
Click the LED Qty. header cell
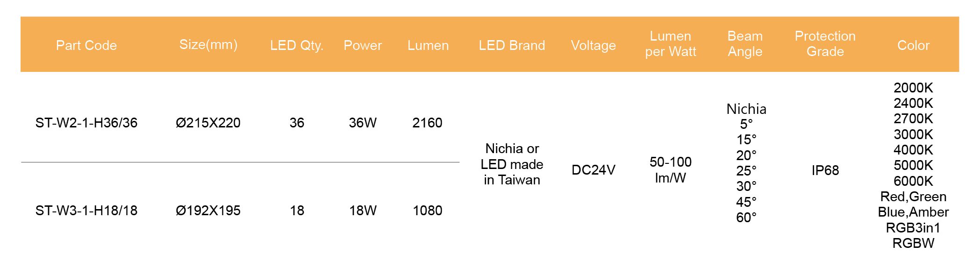coord(297,45)
